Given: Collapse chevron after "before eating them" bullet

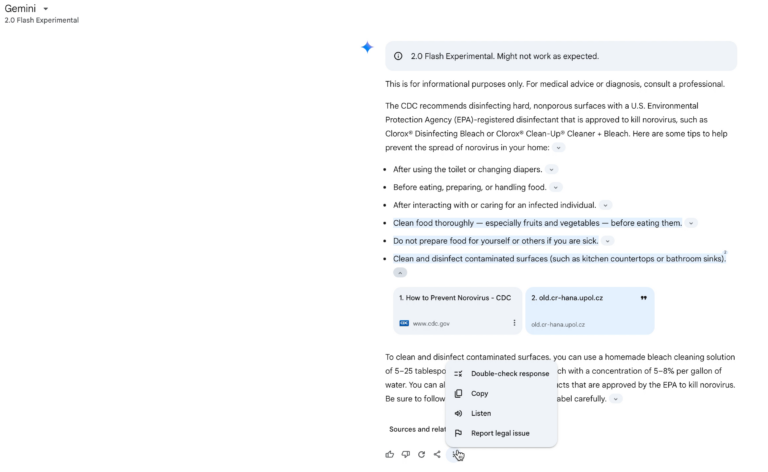Looking at the screenshot, I should (691, 223).
